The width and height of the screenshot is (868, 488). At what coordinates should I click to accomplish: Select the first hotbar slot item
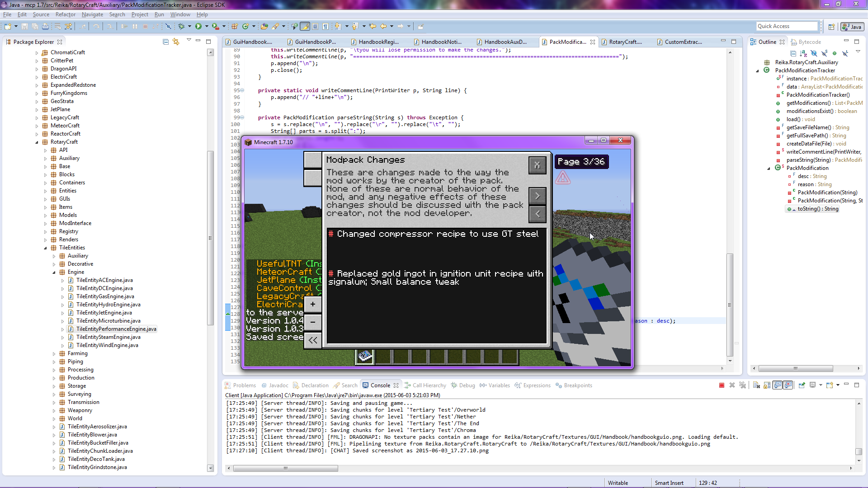365,357
